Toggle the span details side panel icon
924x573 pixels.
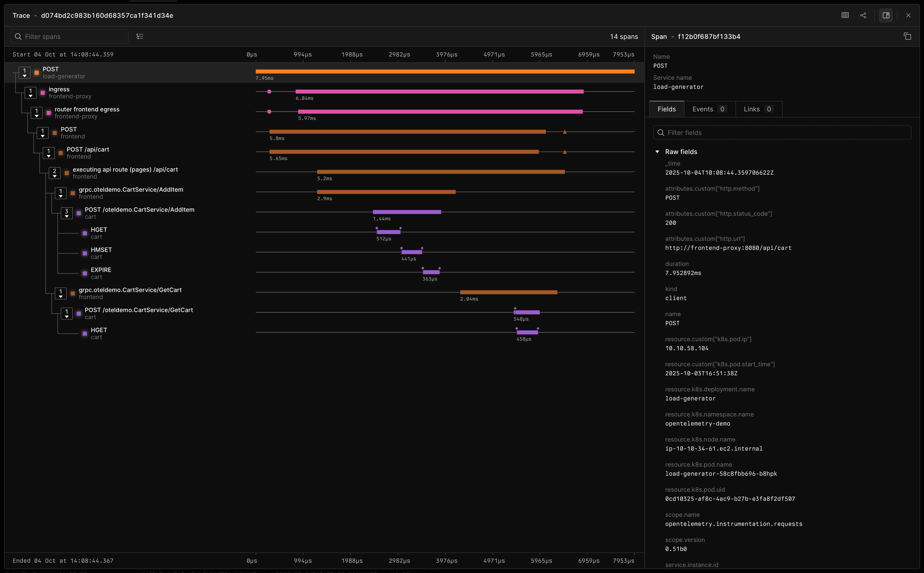coord(886,16)
